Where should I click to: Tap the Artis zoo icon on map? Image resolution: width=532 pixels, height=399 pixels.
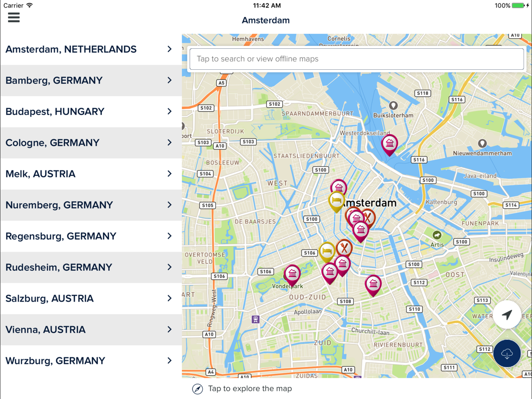click(437, 235)
